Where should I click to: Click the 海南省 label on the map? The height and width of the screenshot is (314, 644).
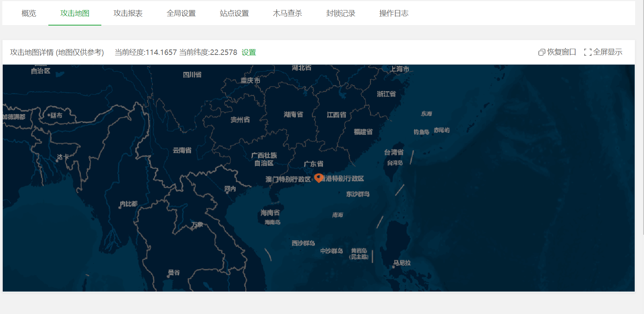pyautogui.click(x=270, y=213)
